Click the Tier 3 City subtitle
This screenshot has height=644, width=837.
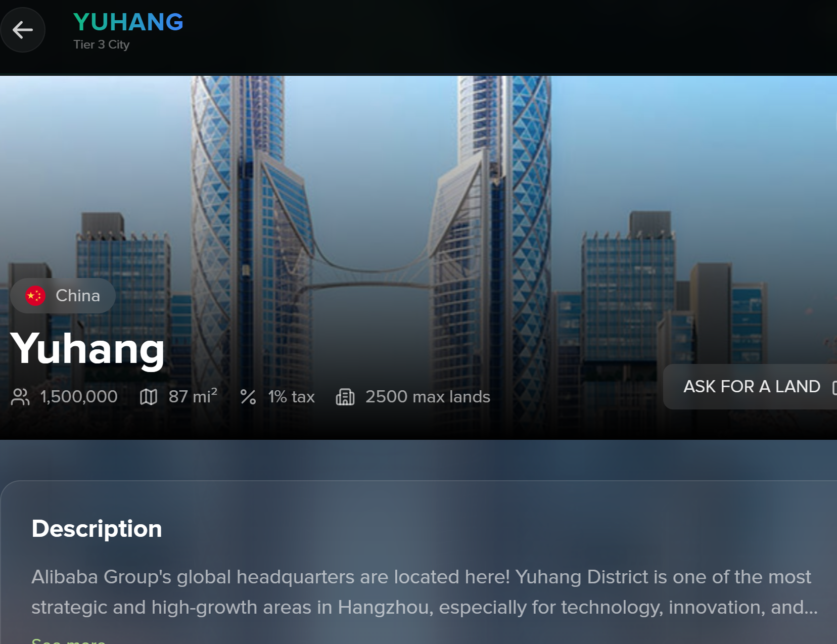coord(102,44)
